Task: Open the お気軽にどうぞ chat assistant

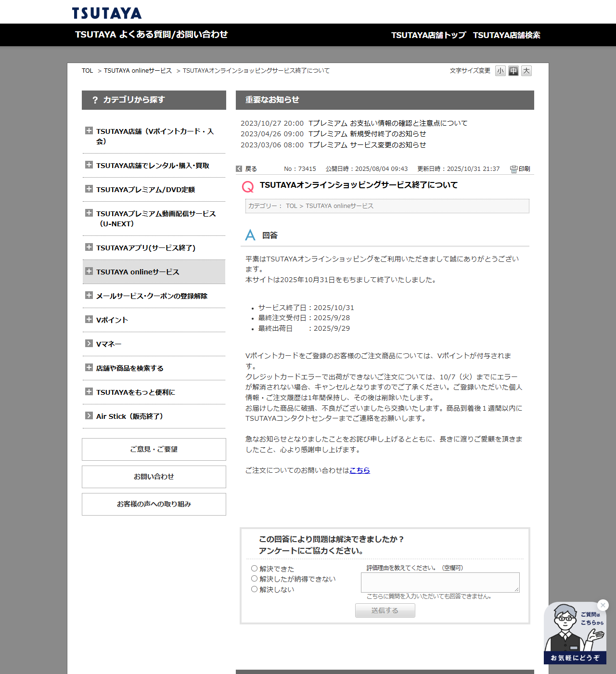Action: [x=575, y=633]
